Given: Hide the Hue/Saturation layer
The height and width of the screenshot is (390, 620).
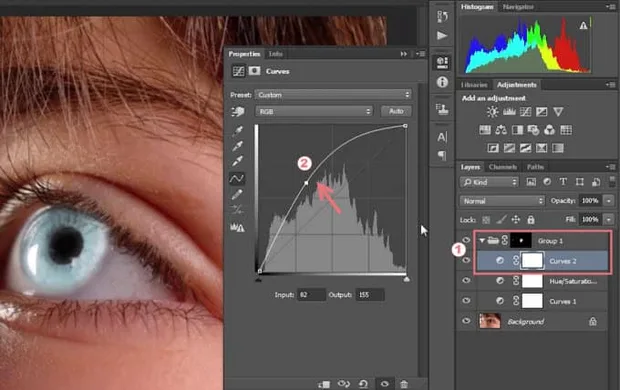Looking at the screenshot, I should [x=466, y=280].
